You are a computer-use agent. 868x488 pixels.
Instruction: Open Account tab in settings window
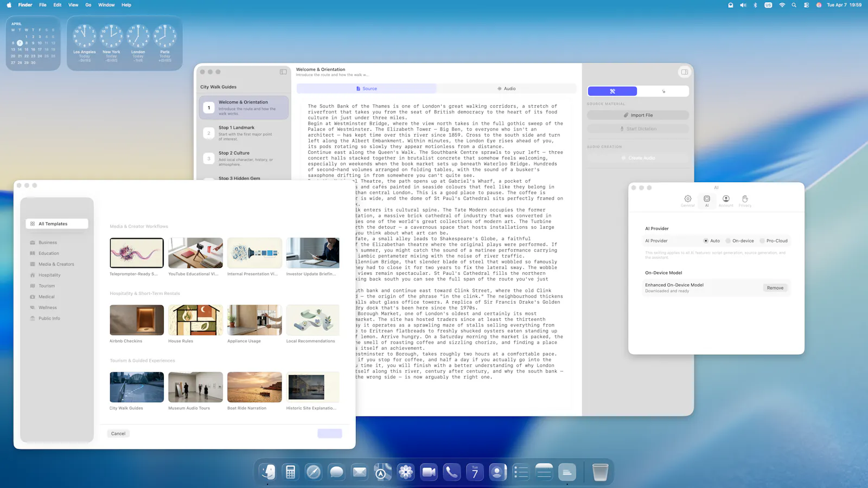726,201
